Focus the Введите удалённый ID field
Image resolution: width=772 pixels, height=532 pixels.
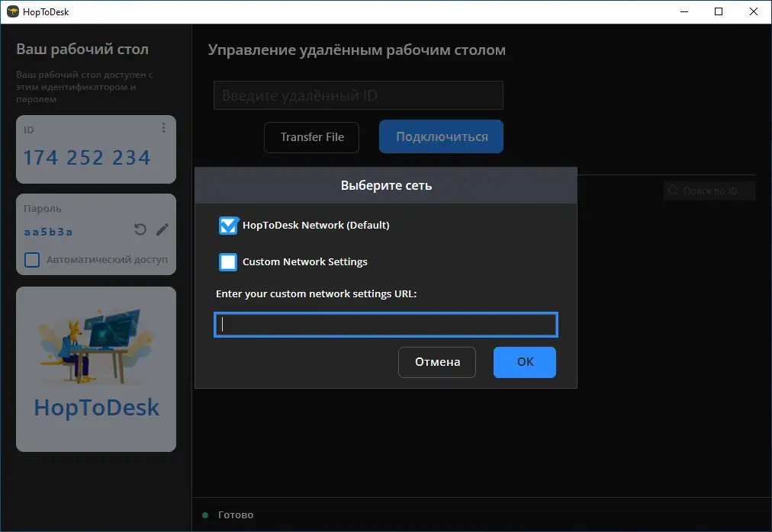359,95
